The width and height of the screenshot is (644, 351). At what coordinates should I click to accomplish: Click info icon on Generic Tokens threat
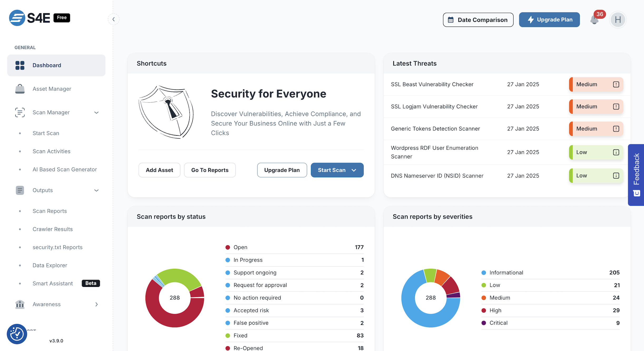coord(616,129)
